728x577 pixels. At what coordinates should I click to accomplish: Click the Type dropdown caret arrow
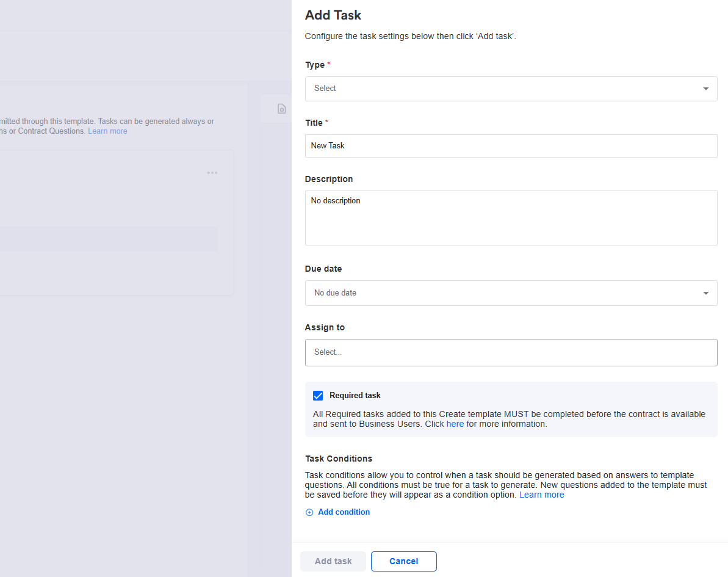(705, 89)
